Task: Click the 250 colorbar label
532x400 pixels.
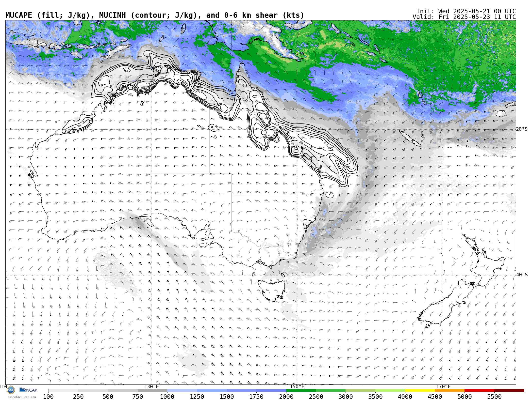Action: click(78, 397)
